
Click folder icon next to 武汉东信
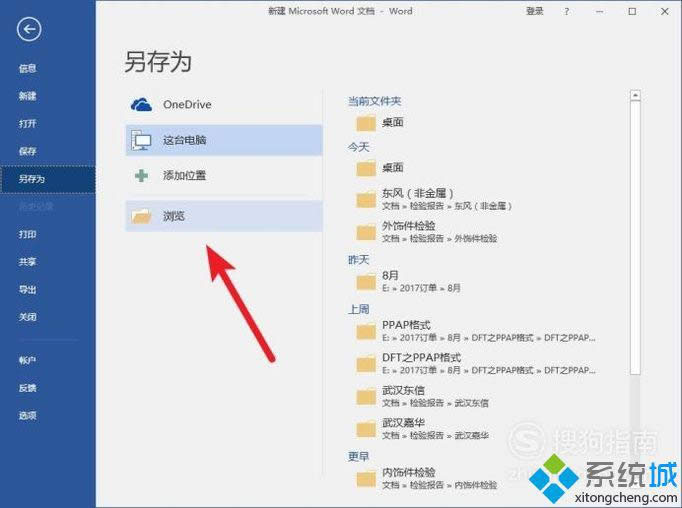[366, 397]
